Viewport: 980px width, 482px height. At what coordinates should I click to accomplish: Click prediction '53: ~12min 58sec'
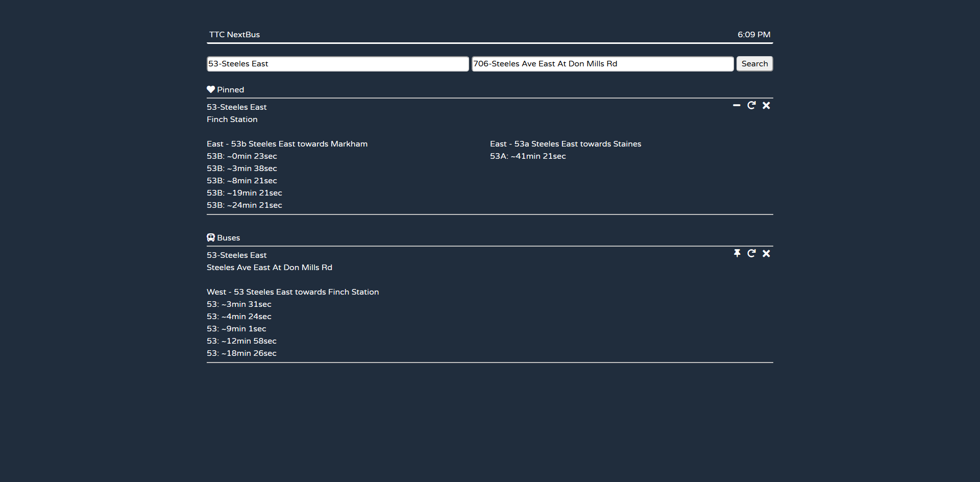tap(241, 341)
